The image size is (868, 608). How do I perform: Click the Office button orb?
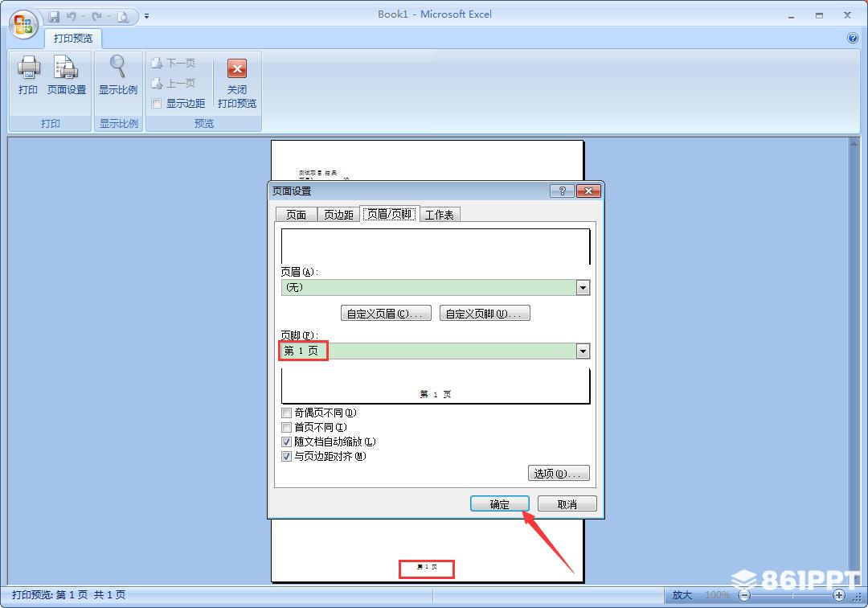[x=23, y=24]
